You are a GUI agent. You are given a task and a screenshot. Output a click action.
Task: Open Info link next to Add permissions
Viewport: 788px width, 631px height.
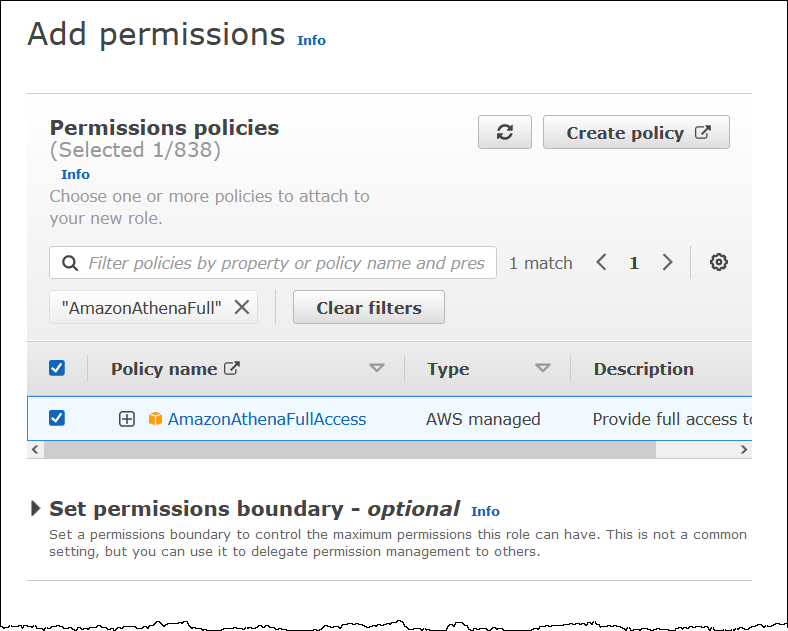[311, 40]
